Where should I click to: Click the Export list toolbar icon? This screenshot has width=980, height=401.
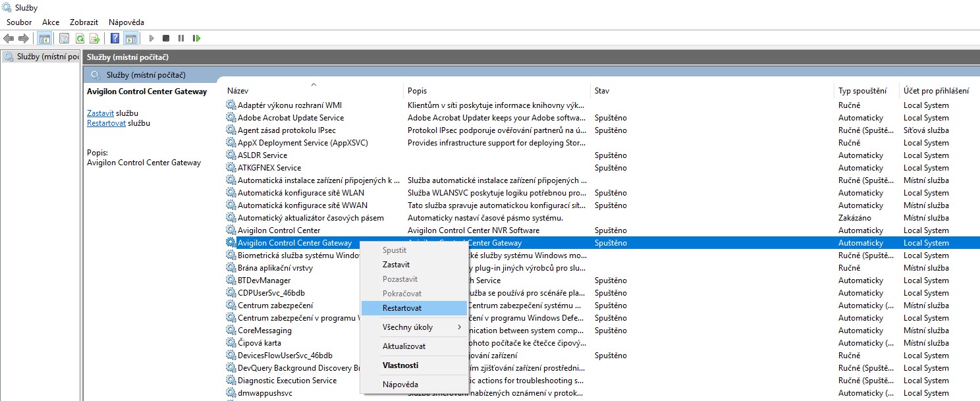point(95,38)
